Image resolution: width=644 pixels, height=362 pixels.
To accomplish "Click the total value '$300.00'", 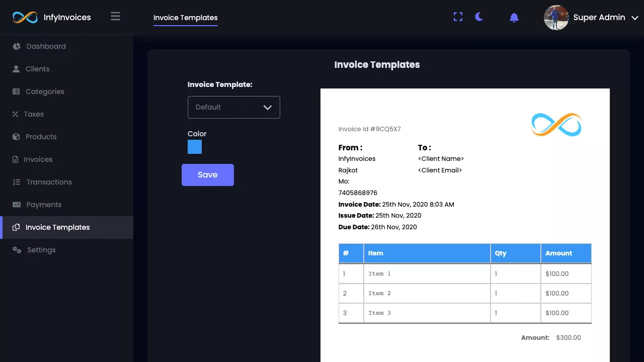I will pos(569,338).
